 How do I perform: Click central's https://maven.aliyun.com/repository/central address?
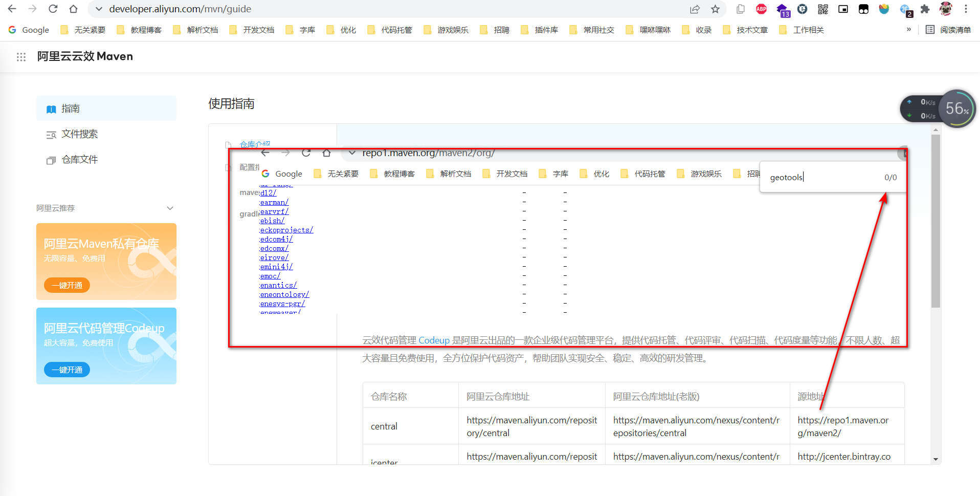click(x=532, y=426)
